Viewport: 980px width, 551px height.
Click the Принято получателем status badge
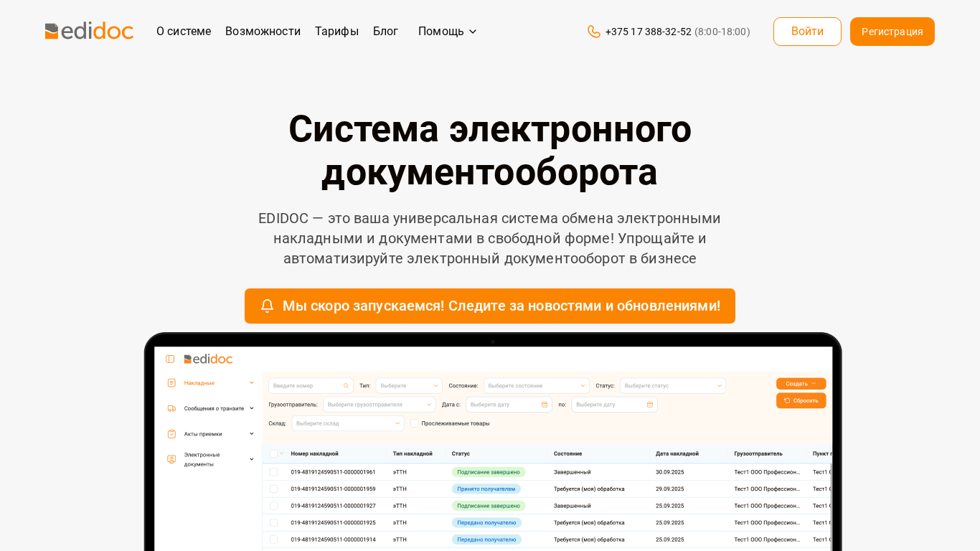pos(486,489)
